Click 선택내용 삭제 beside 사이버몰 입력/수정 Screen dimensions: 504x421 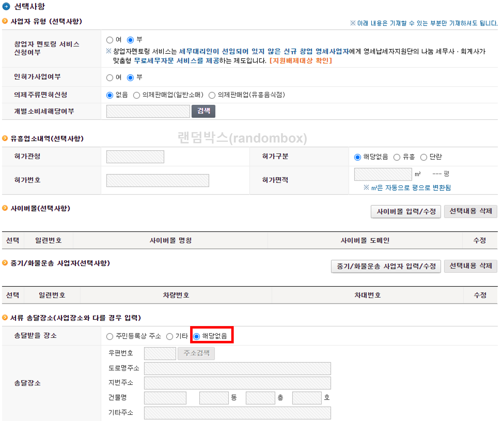click(471, 211)
